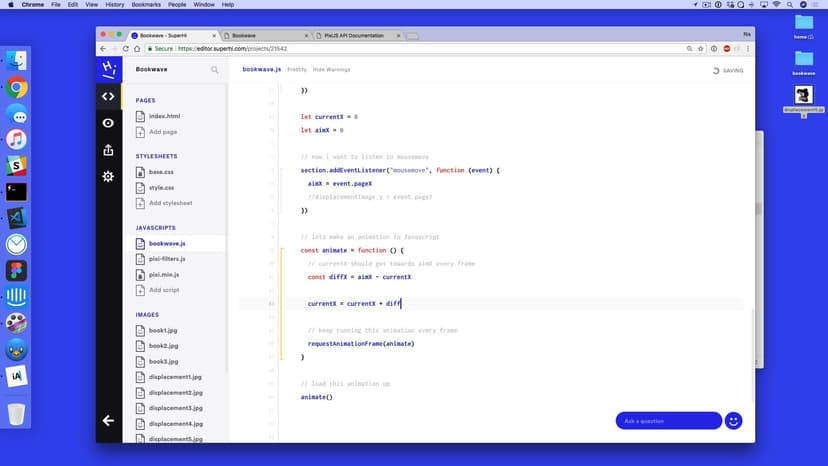Select pixi-filters.js file
The width and height of the screenshot is (828, 466).
click(x=167, y=259)
